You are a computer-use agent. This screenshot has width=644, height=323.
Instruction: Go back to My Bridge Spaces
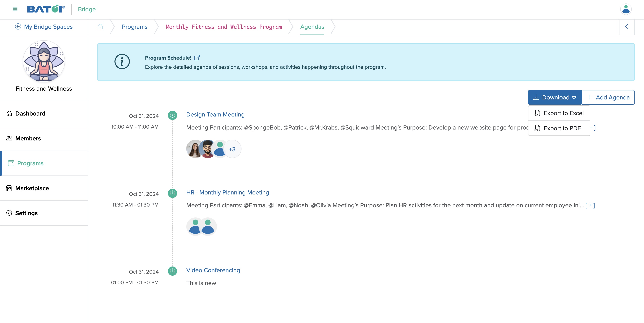44,27
